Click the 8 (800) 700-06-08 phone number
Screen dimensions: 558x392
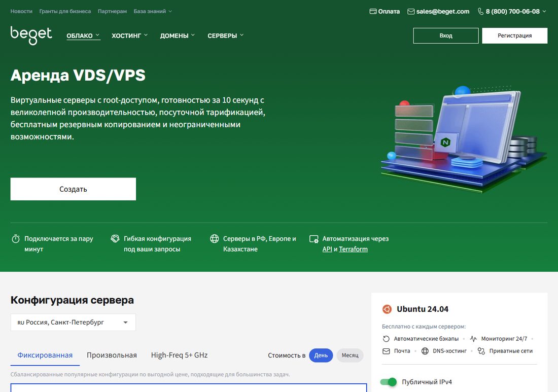point(512,11)
